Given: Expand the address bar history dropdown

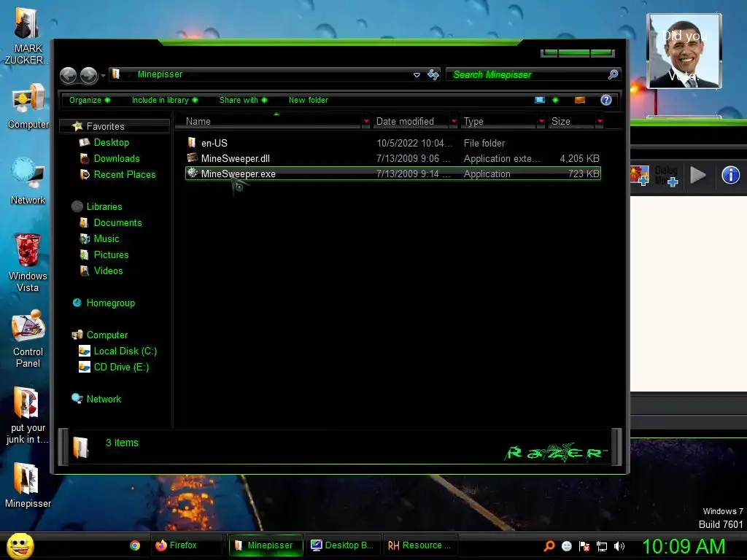Looking at the screenshot, I should [x=417, y=75].
